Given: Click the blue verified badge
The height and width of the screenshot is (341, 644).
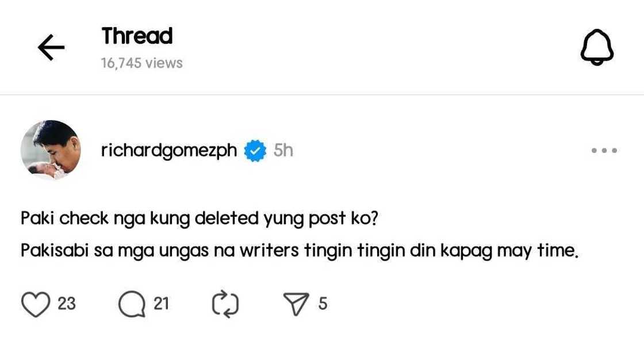Looking at the screenshot, I should (255, 151).
